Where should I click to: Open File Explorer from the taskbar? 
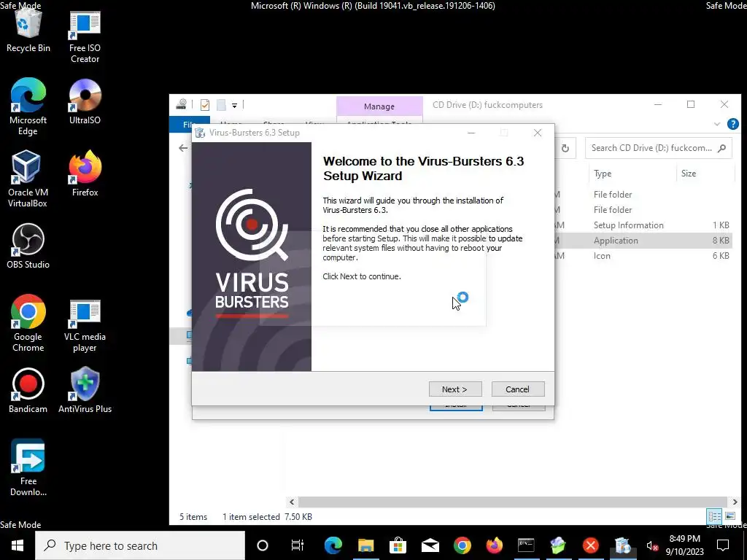click(366, 545)
